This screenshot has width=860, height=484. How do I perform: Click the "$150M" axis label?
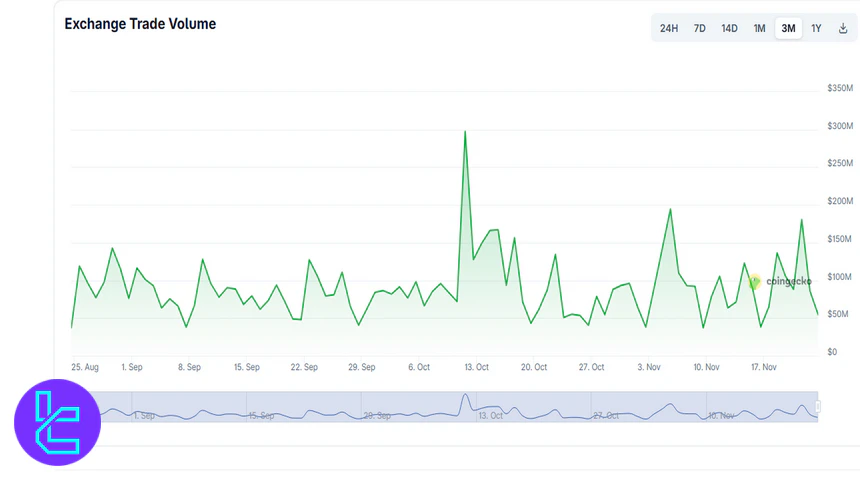point(840,239)
